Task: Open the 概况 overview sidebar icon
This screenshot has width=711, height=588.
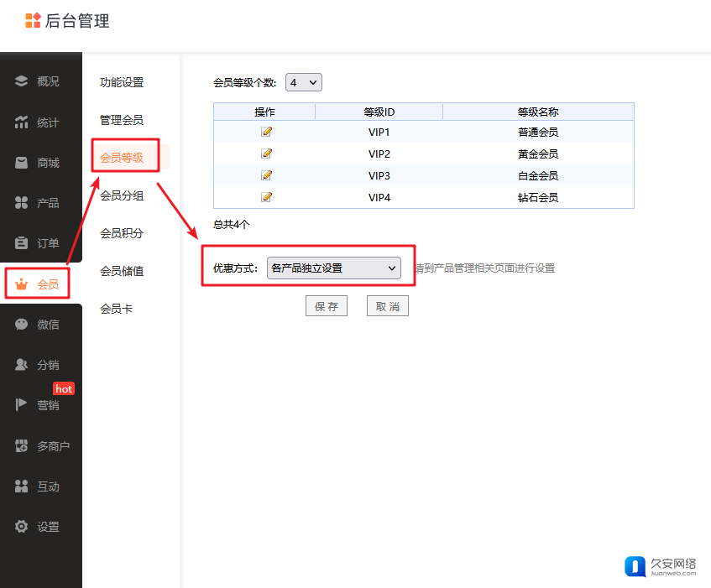Action: (23, 81)
